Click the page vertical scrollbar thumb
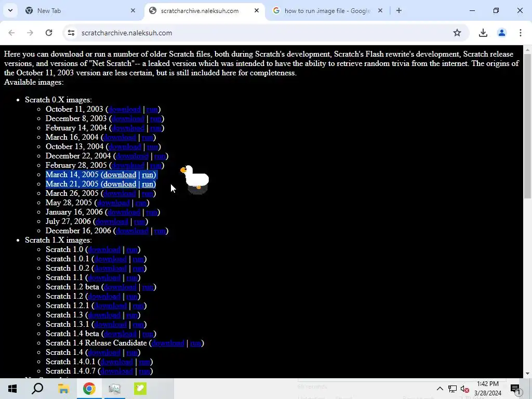This screenshot has width=532, height=399. coord(527,126)
